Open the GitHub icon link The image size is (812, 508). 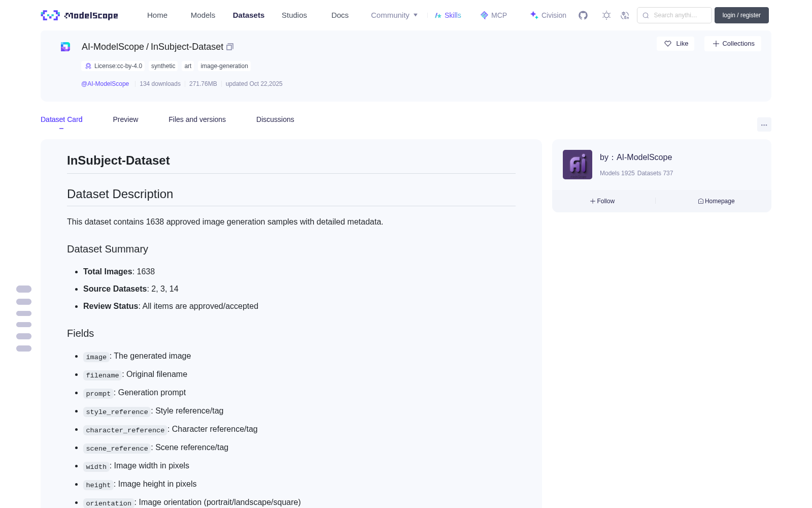pyautogui.click(x=583, y=15)
